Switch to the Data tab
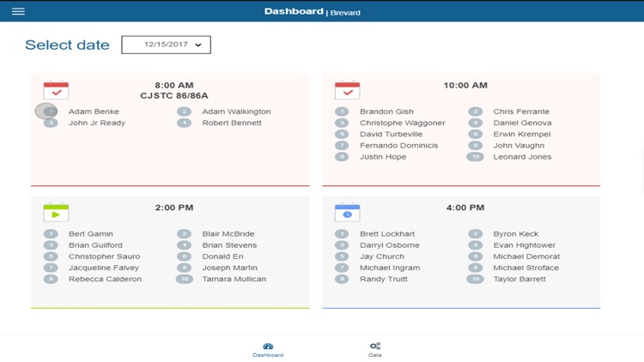The height and width of the screenshot is (362, 644). point(375,350)
